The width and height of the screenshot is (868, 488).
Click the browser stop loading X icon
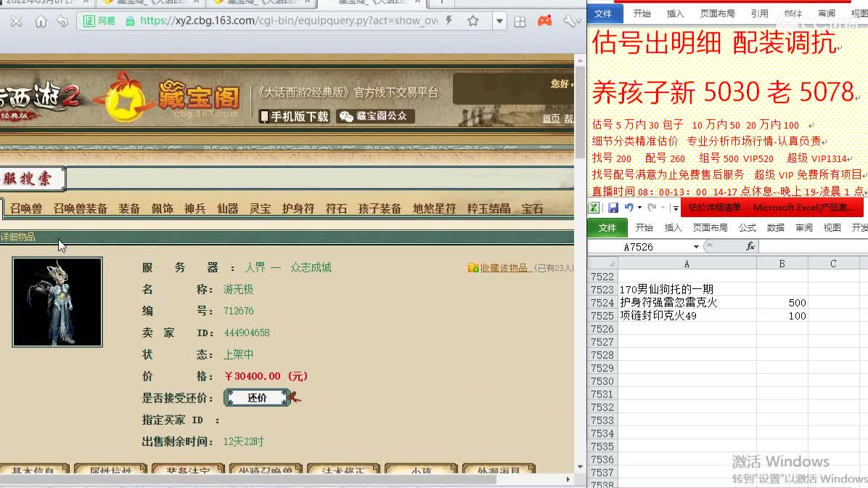tap(16, 22)
